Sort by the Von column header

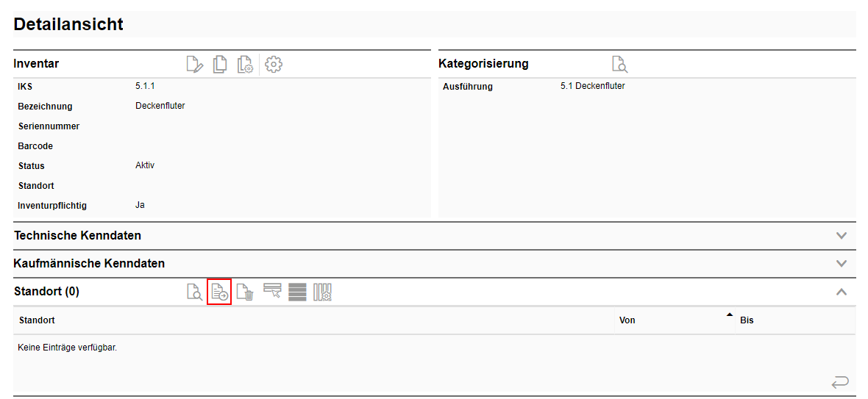coord(675,320)
